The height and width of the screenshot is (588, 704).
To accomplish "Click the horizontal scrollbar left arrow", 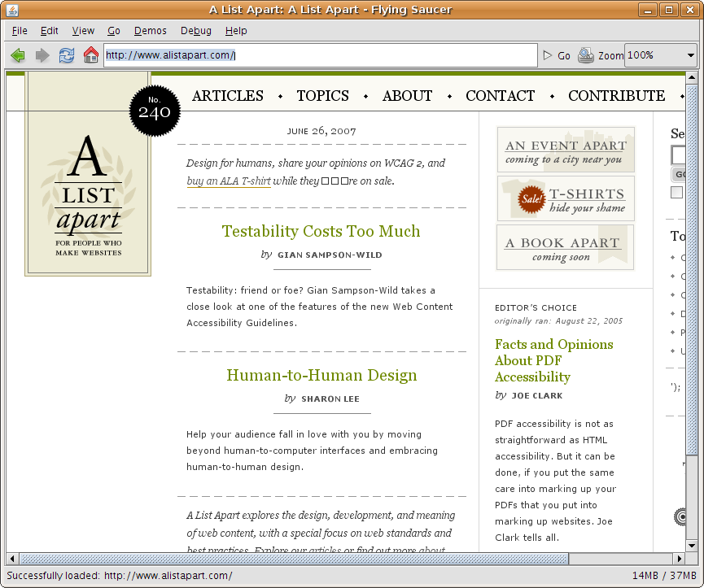I will pyautogui.click(x=12, y=559).
